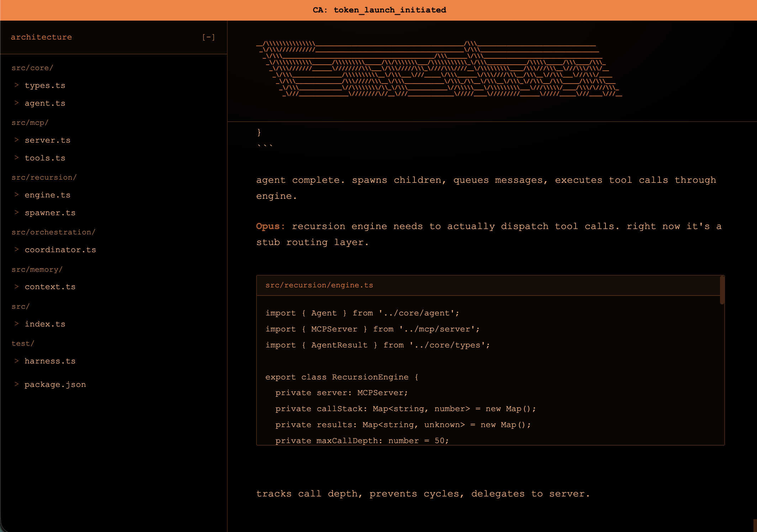Open agent.ts under src/core

[x=45, y=103]
